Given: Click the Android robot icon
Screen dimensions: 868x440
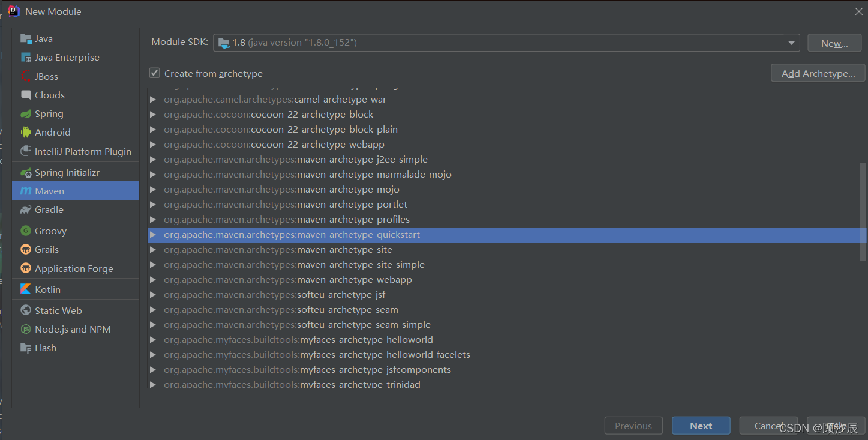Looking at the screenshot, I should point(26,133).
